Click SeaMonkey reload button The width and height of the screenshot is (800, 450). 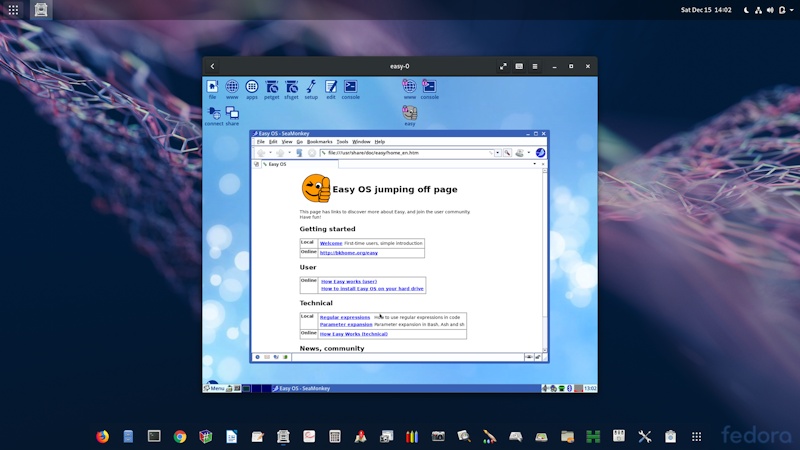point(299,153)
